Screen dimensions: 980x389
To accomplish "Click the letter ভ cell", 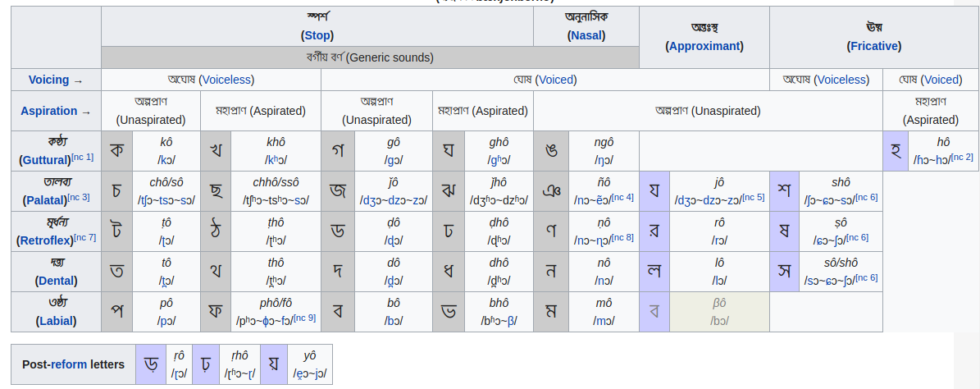I will [449, 312].
